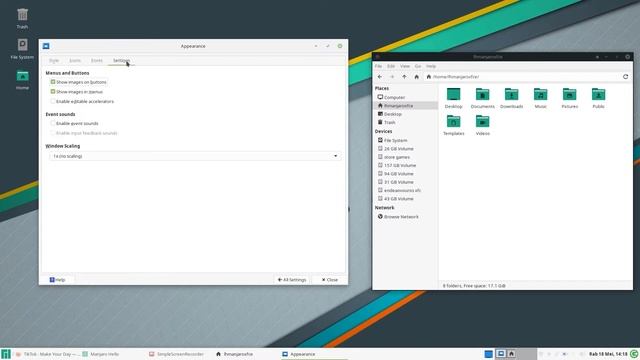Open the Manjaro application menu in taskbar
The height and width of the screenshot is (360, 640).
click(6, 354)
